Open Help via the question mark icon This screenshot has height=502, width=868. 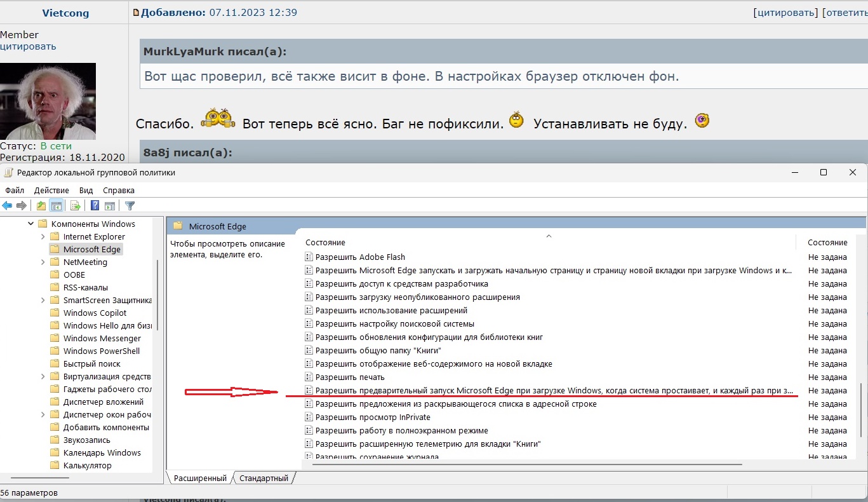click(x=95, y=205)
